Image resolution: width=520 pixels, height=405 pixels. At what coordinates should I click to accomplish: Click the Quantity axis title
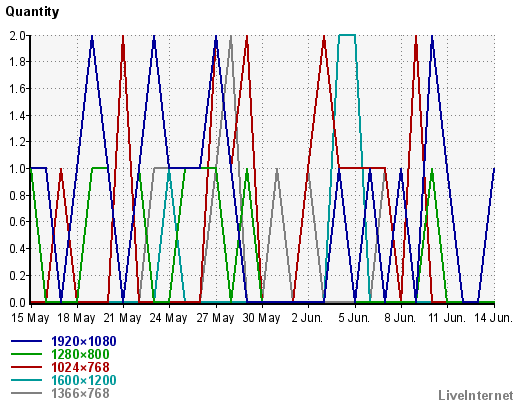pos(32,12)
